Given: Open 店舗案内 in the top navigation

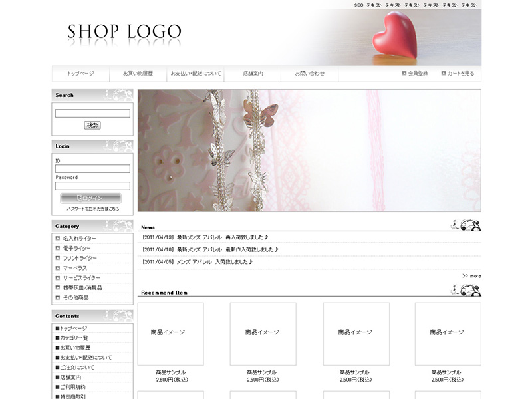Looking at the screenshot, I should [x=253, y=74].
